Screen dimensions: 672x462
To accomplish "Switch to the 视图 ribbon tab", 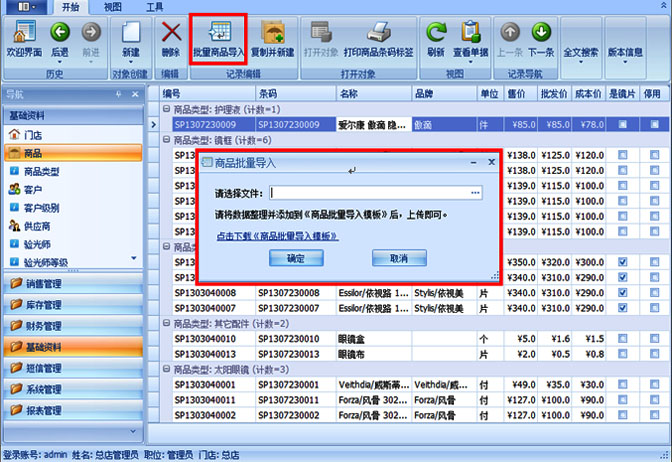I will point(113,7).
